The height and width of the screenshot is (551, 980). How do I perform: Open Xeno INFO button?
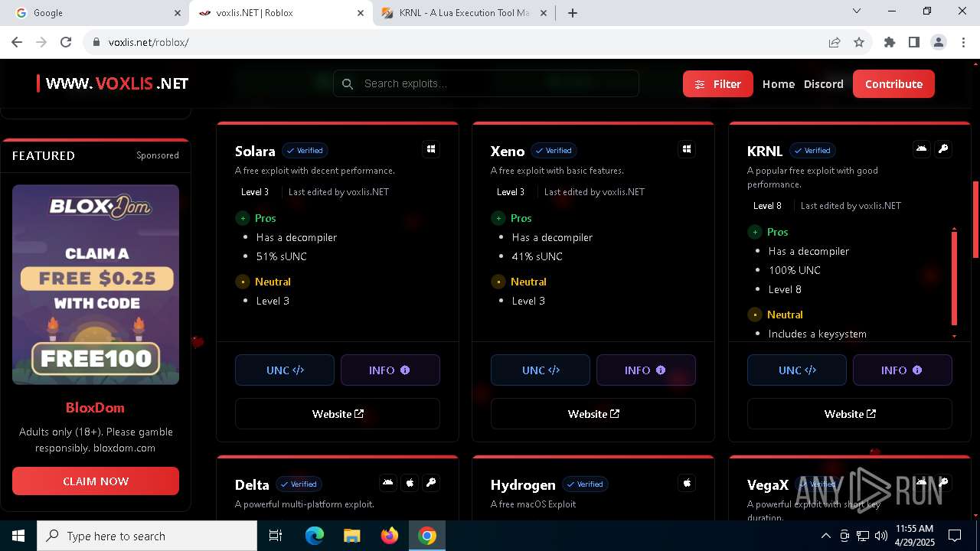tap(646, 370)
